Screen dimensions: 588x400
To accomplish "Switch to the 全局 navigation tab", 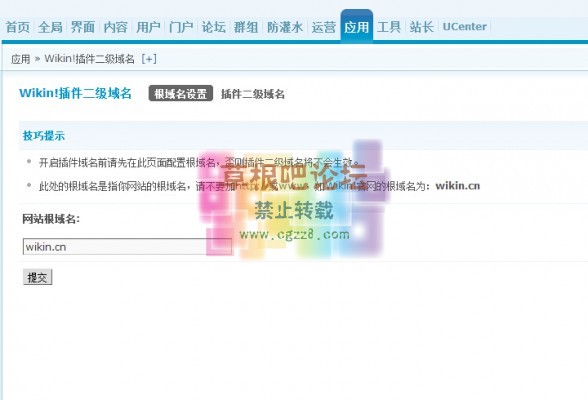I will tap(50, 27).
